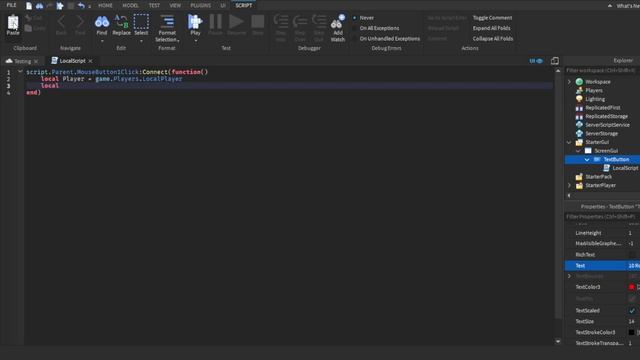Collapse the ScreenGui tree node
The width and height of the screenshot is (640, 360).
(x=578, y=151)
